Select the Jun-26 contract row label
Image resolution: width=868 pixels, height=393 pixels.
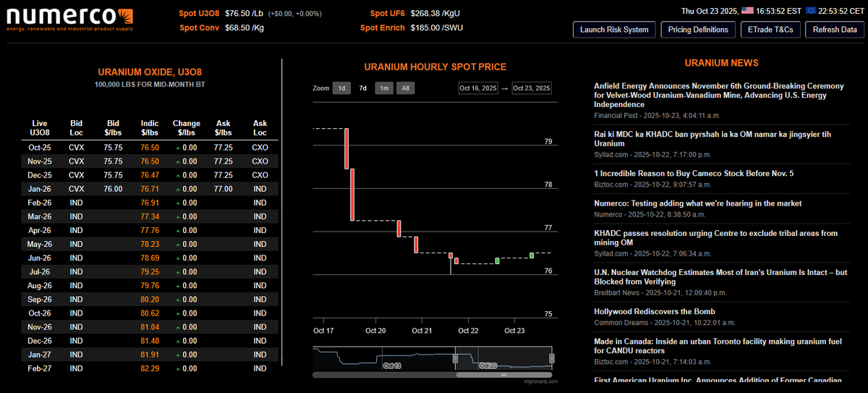tap(40, 258)
